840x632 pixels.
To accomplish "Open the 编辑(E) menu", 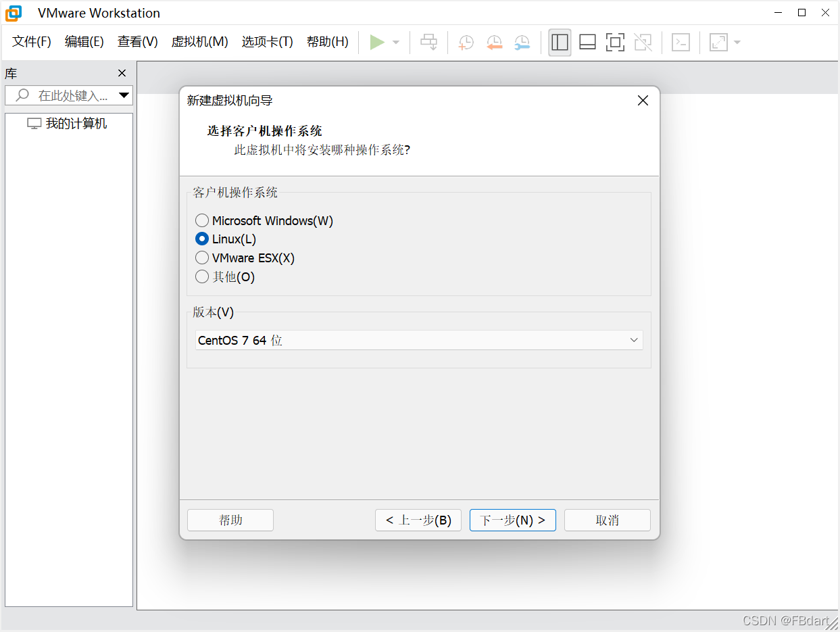I will click(84, 42).
